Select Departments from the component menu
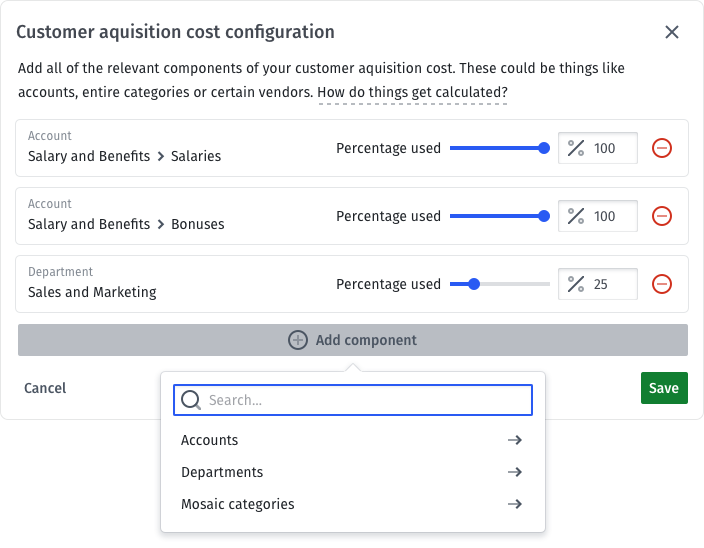The image size is (704, 548). pyautogui.click(x=222, y=472)
